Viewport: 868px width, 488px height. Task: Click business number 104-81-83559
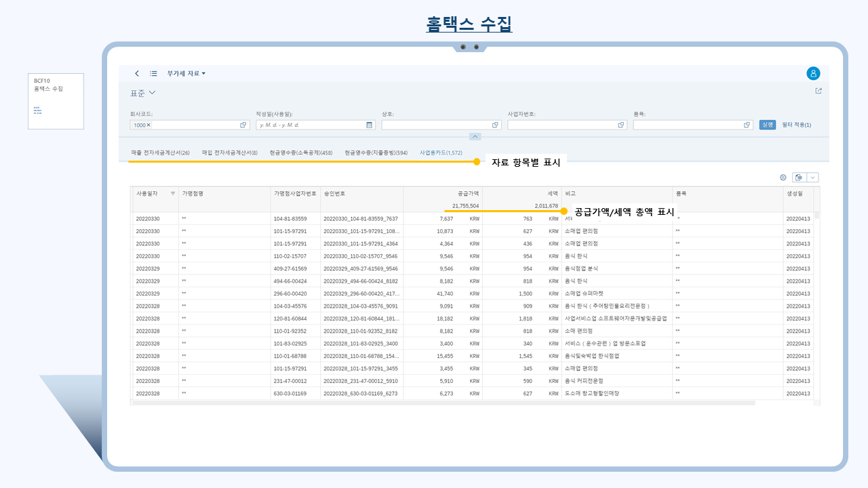[290, 219]
